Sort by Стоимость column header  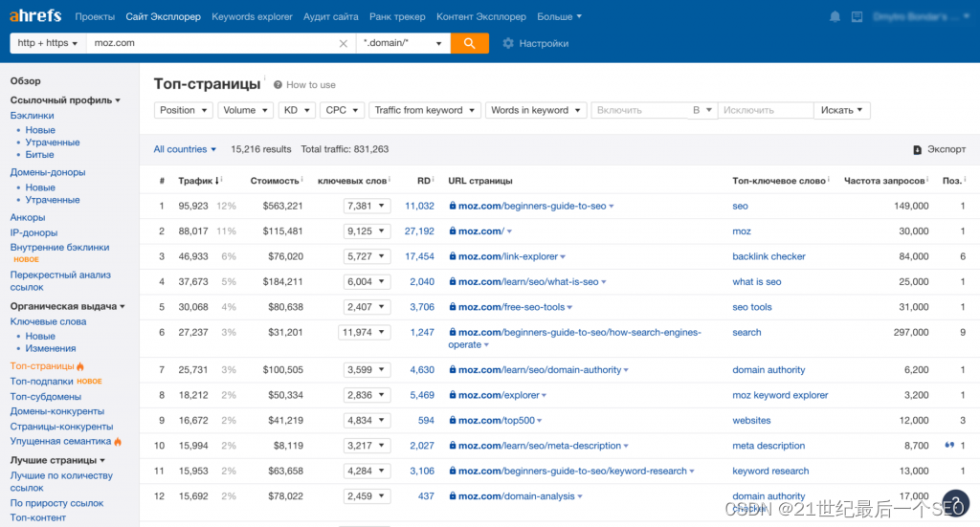coord(275,181)
